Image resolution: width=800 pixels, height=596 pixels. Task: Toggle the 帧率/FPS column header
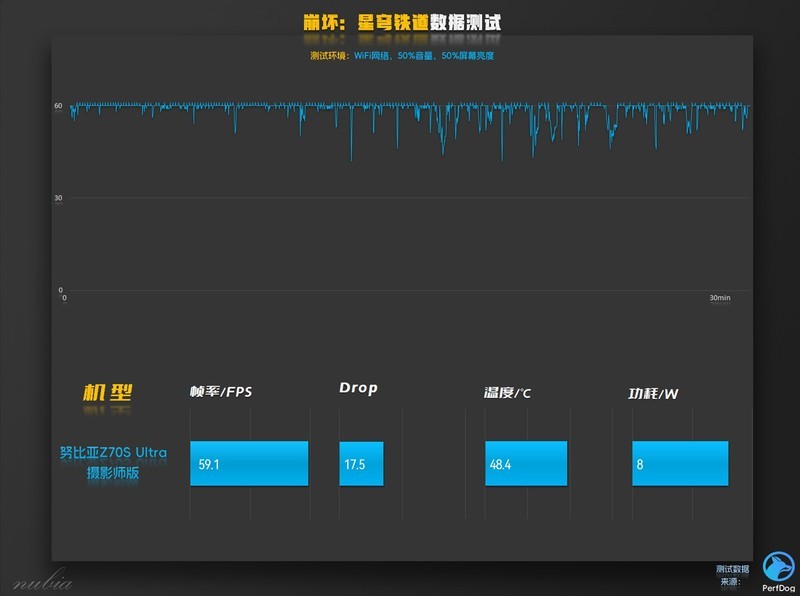[x=222, y=390]
